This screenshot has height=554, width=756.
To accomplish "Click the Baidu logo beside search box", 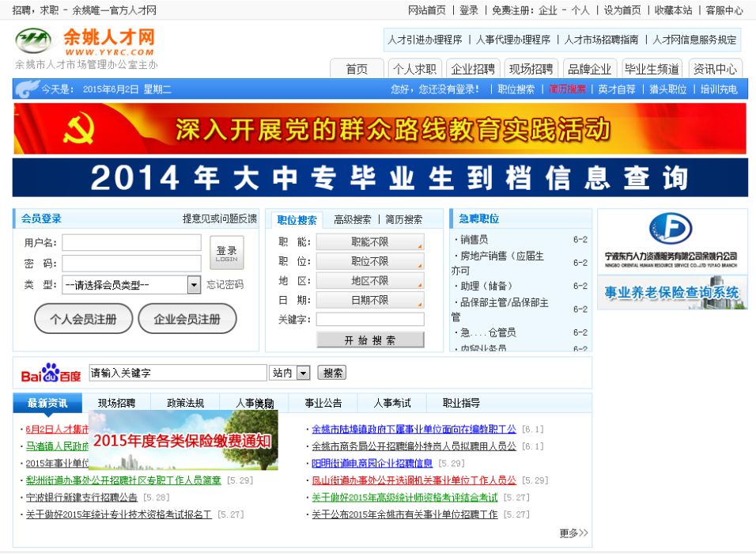I will click(51, 373).
